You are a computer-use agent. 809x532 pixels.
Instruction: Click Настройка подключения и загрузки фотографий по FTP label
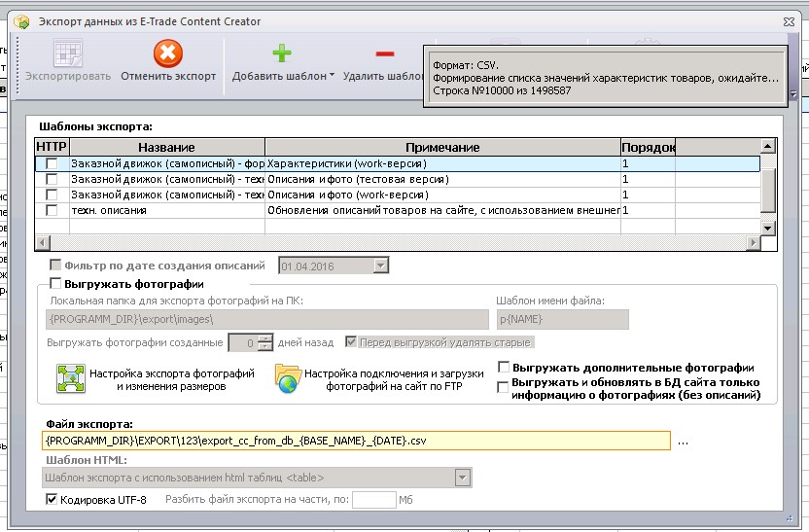(394, 379)
